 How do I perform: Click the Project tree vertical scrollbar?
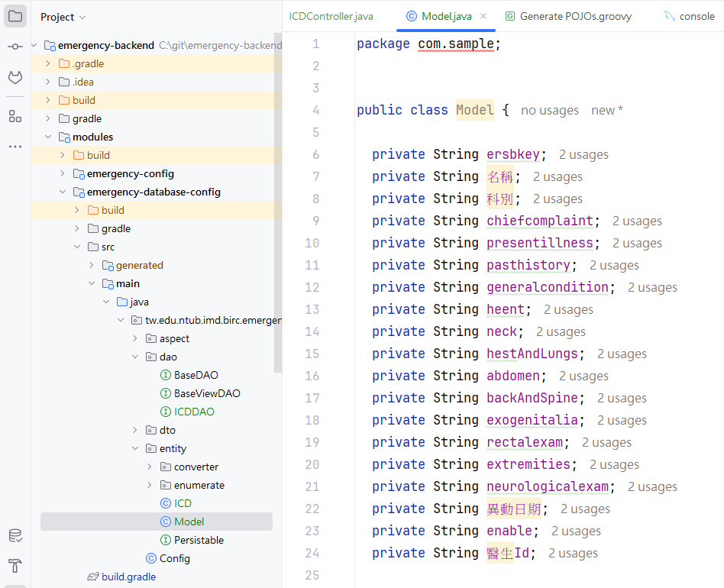[277, 203]
